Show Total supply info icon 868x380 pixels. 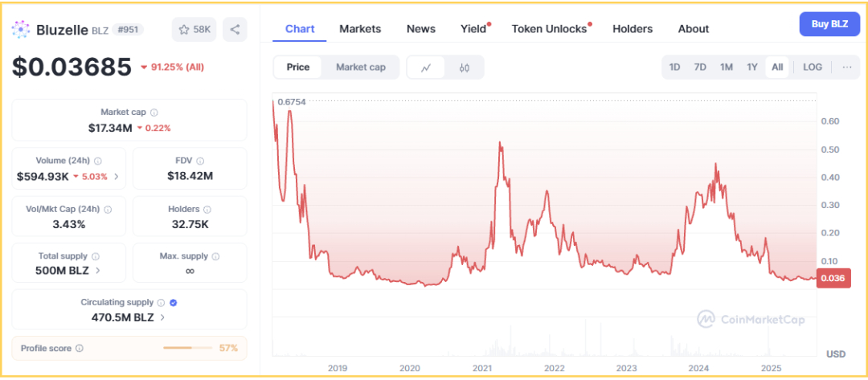click(95, 256)
